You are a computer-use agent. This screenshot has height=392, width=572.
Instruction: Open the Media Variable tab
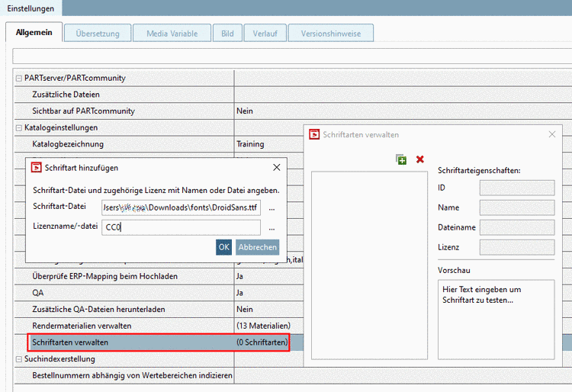pos(172,34)
